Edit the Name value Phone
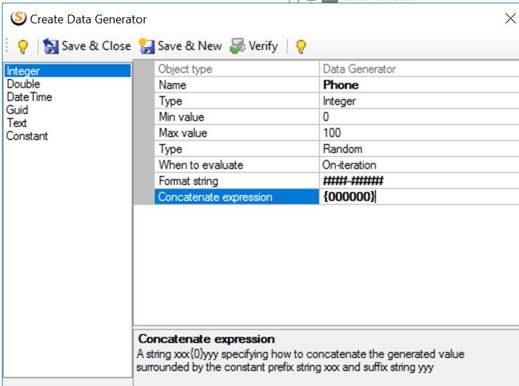519x386 pixels. click(419, 85)
